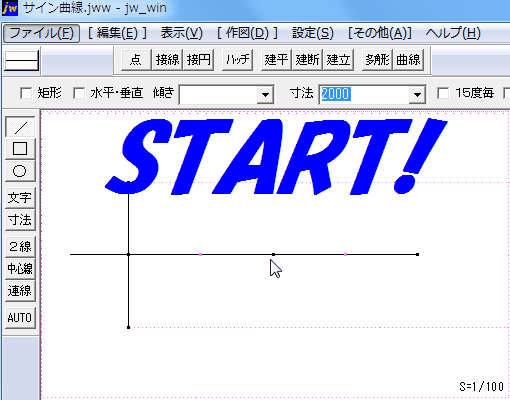Viewport: 510px width, 400px height.
Task: Select the rectangle tool icon
Action: [x=20, y=149]
